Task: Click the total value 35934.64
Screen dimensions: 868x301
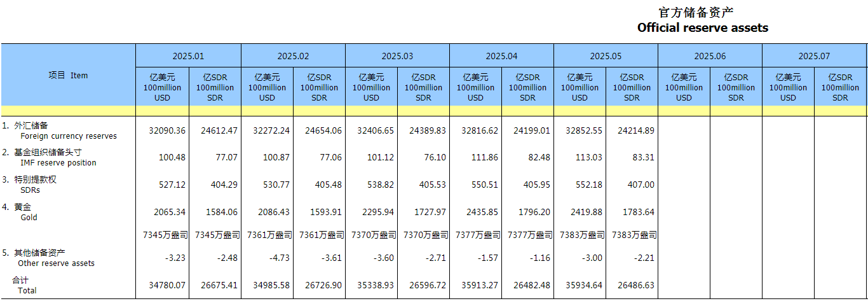Action: pyautogui.click(x=584, y=285)
